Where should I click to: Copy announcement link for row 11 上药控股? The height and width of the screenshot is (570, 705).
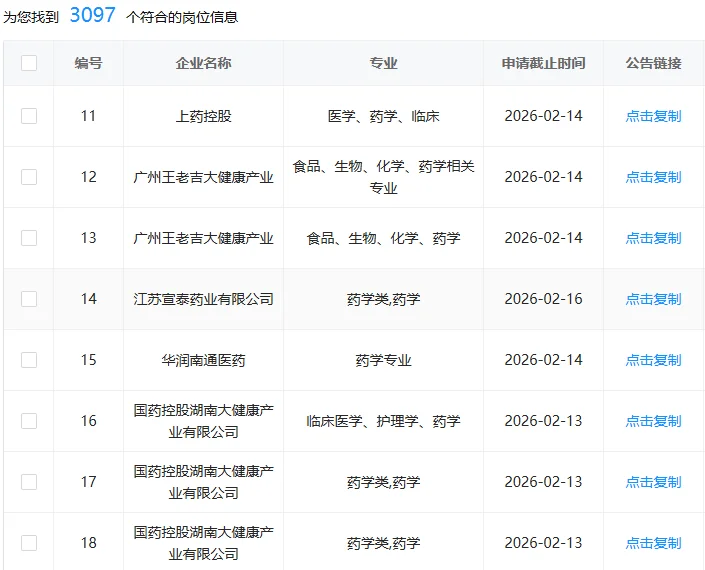coord(653,116)
